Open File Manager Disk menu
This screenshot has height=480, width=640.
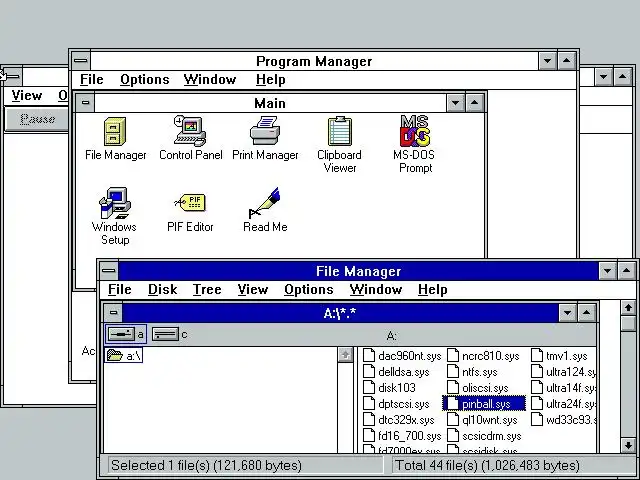[x=162, y=289]
